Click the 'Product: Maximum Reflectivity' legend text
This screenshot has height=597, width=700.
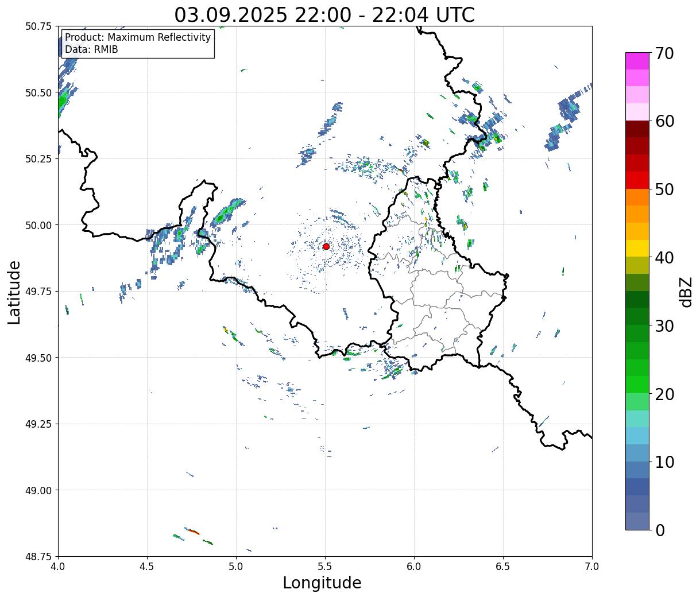[138, 37]
